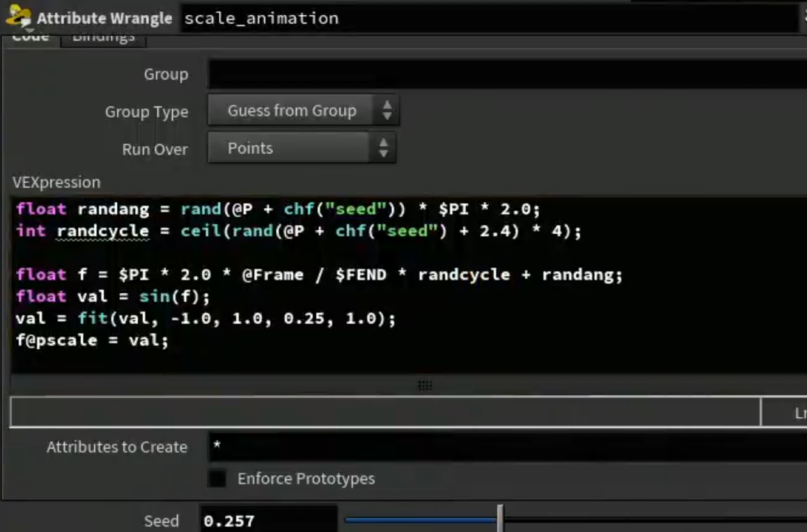Click the Group Type dropdown arrows
This screenshot has width=807, height=532.
387,111
